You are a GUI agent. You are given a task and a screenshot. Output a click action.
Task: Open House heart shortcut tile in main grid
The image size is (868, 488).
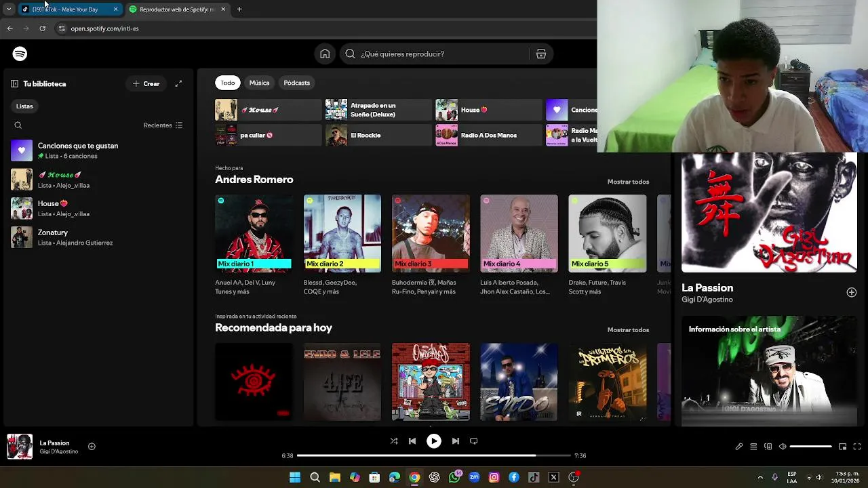(488, 110)
